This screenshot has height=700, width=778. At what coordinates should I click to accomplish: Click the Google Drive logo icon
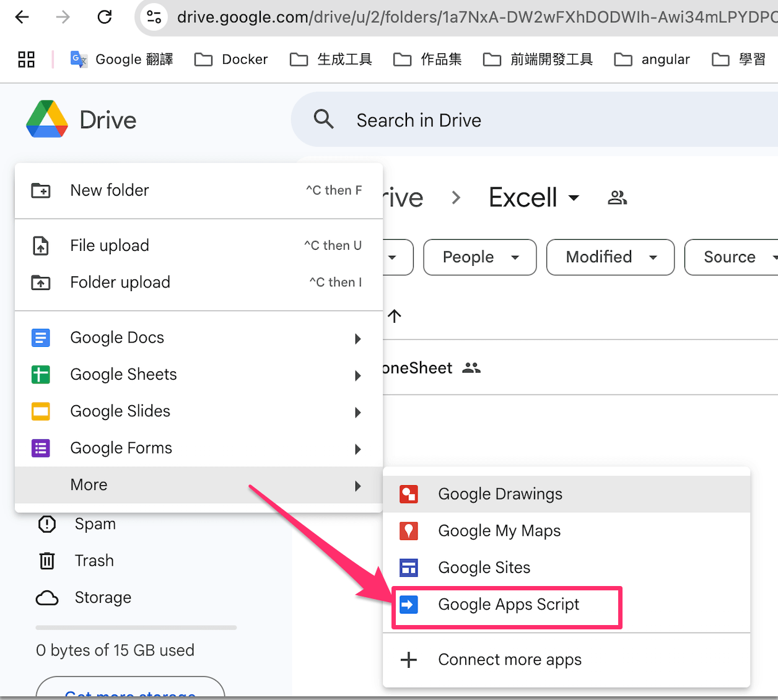47,119
